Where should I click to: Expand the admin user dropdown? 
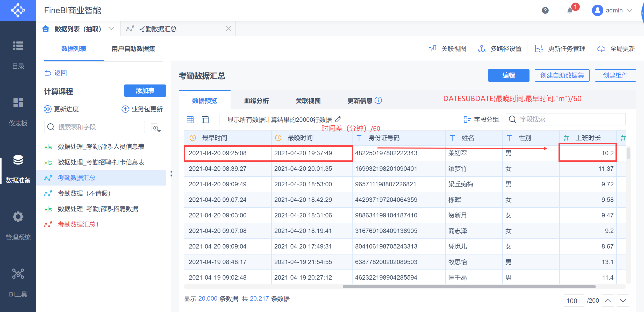629,10
